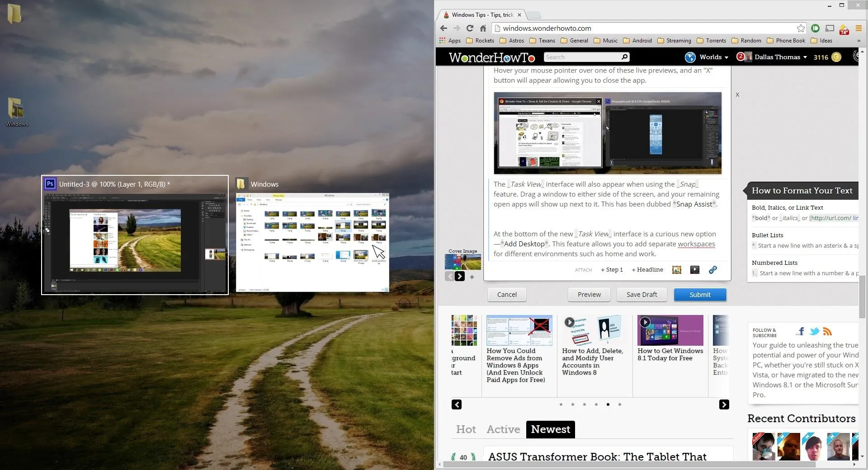The image size is (868, 470).
Task: Switch to the Active tab
Action: tap(503, 429)
